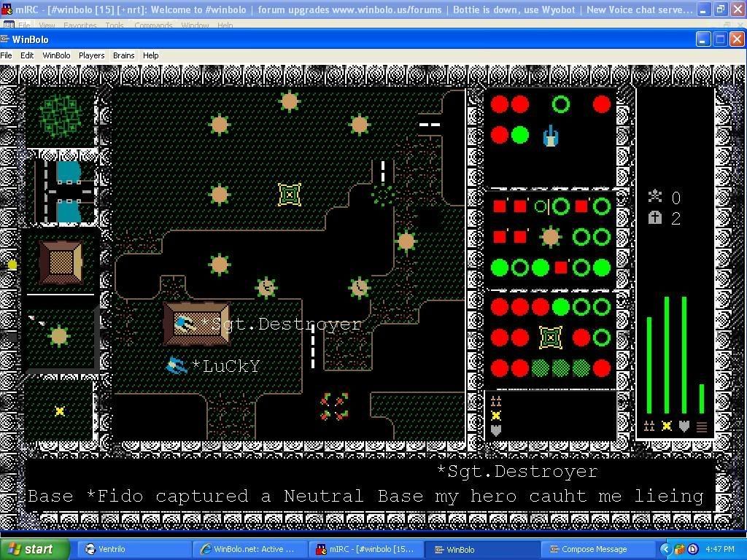
Task: Select the road building tool
Action: pyautogui.click(x=61, y=191)
